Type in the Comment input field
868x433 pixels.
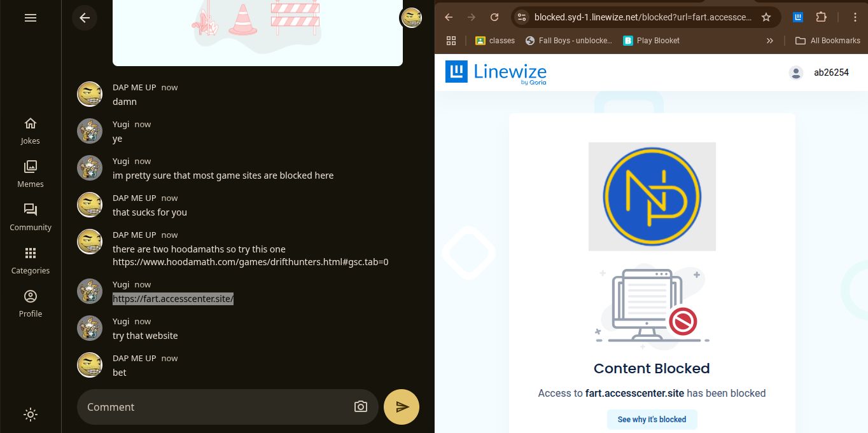click(216, 407)
